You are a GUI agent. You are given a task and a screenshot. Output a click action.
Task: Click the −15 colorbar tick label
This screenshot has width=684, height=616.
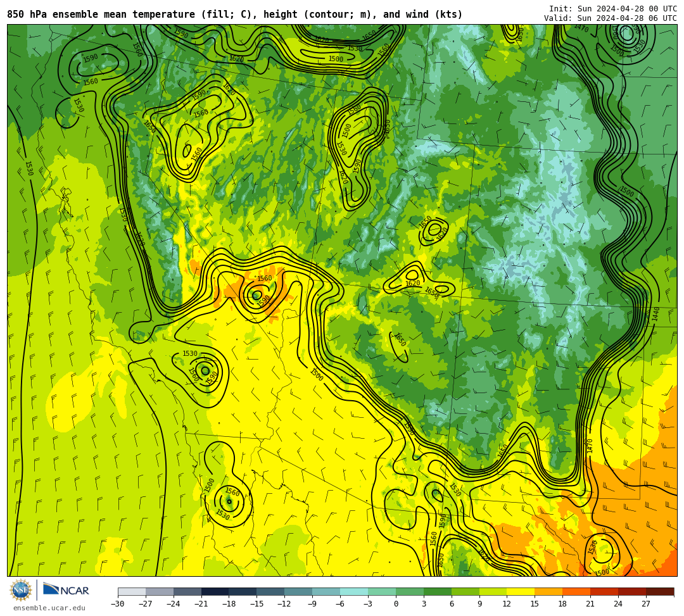pyautogui.click(x=257, y=604)
